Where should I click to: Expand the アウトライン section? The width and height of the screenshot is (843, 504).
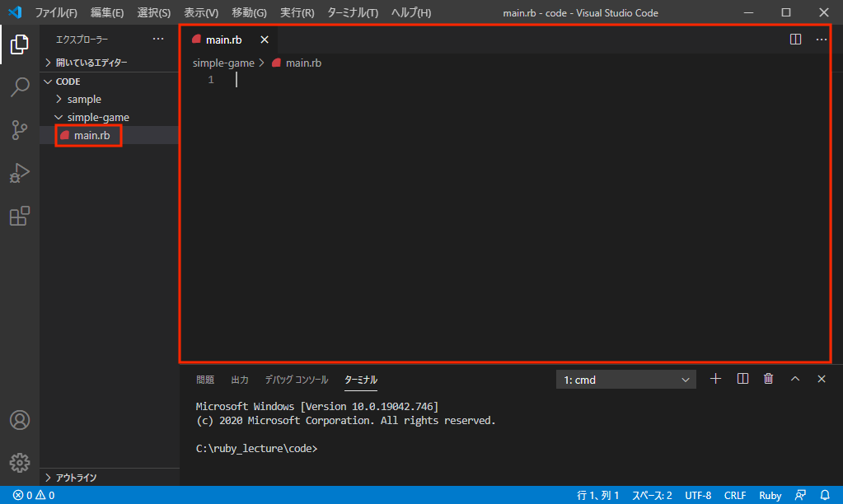pyautogui.click(x=76, y=477)
